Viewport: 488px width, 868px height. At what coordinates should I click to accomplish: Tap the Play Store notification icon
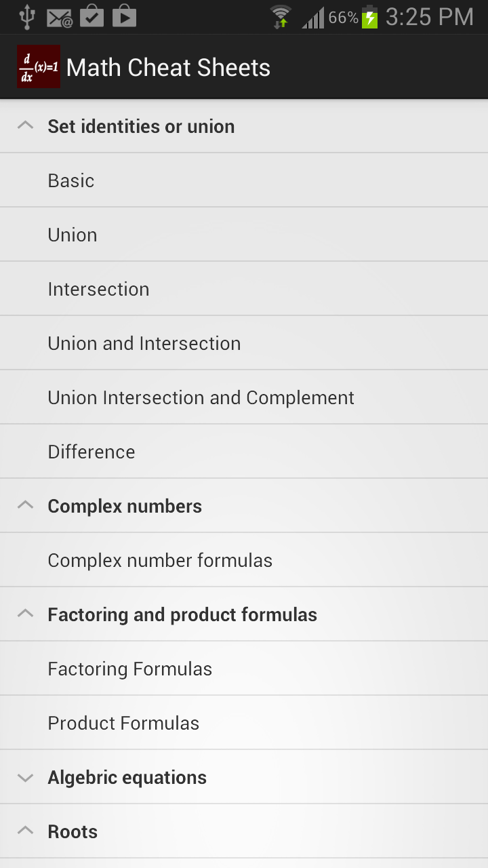coord(124,17)
